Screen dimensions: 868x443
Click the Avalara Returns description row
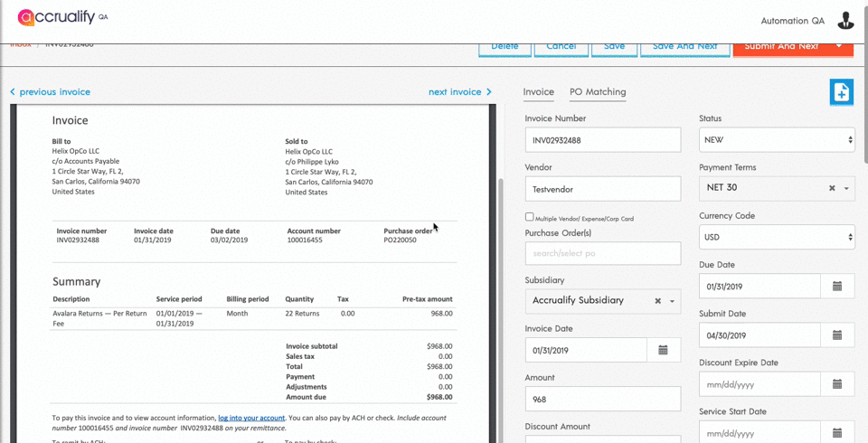[100, 318]
